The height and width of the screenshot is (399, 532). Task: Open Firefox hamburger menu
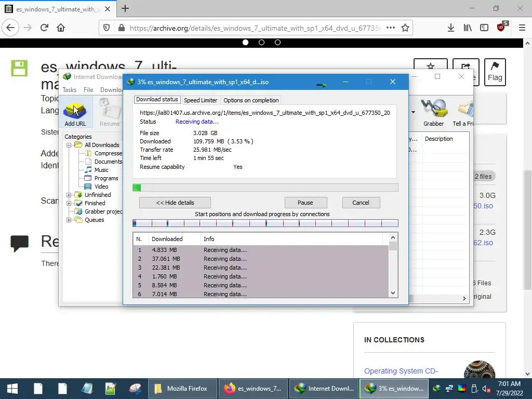click(x=522, y=28)
